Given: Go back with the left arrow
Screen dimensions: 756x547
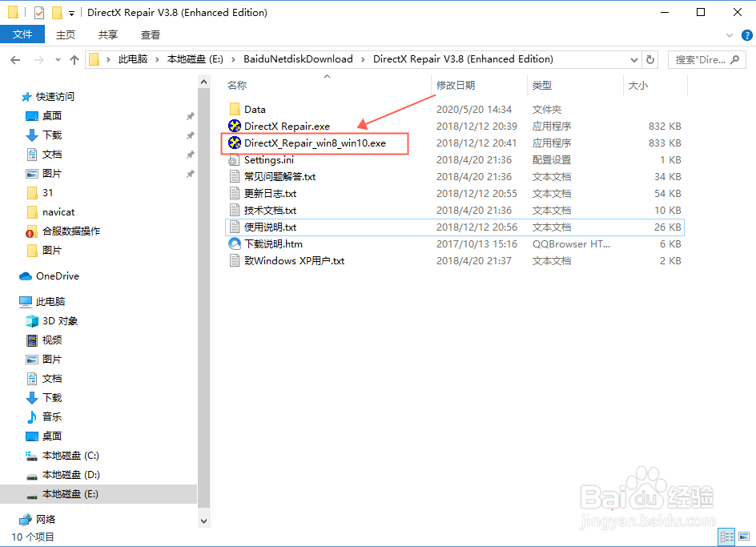Looking at the screenshot, I should pos(15,60).
